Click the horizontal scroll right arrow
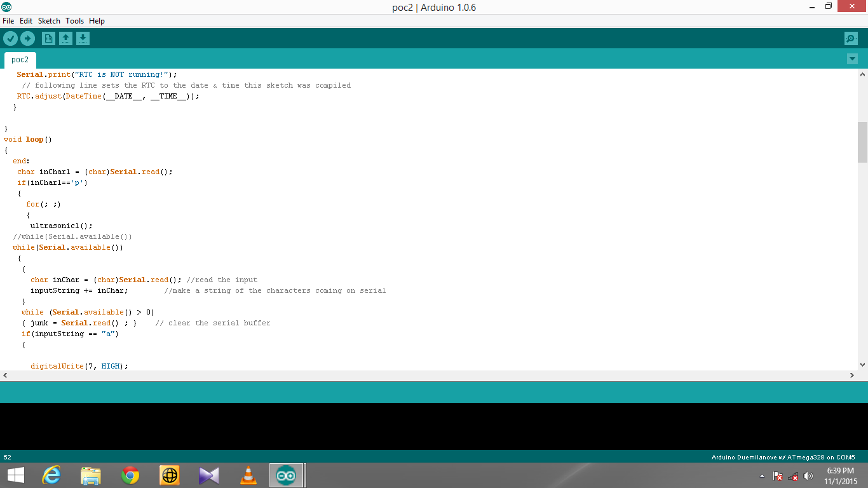The width and height of the screenshot is (868, 488). (x=852, y=376)
